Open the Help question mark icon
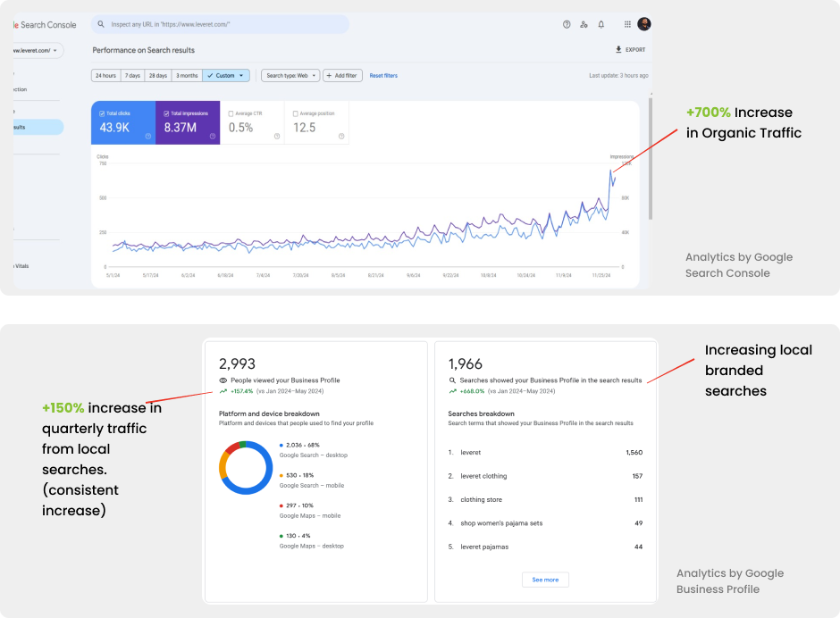The height and width of the screenshot is (618, 840). (567, 24)
